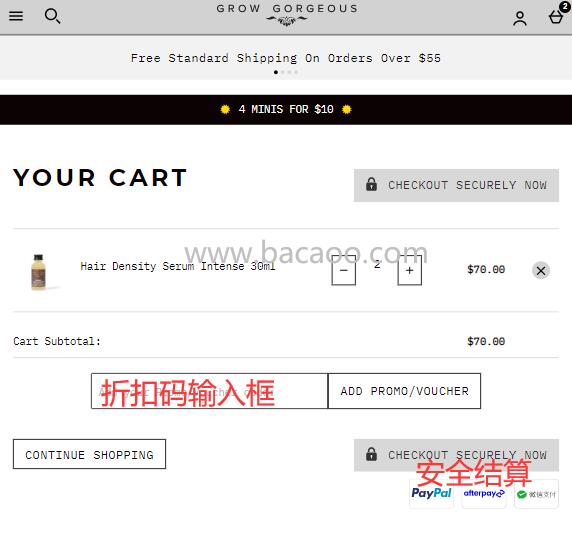Open Hair Density Serum Intense 30ml link
This screenshot has height=533, width=572.
pyautogui.click(x=178, y=266)
